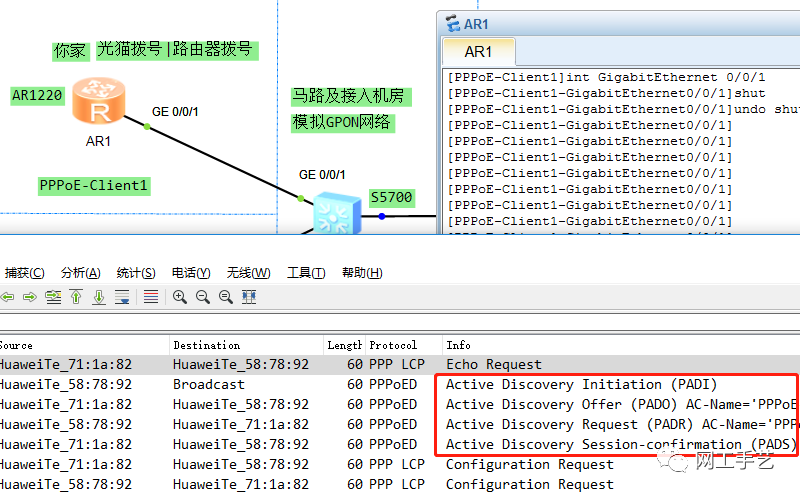800x495 pixels.
Task: Switch to the AR1 tab in terminal window
Action: click(479, 52)
